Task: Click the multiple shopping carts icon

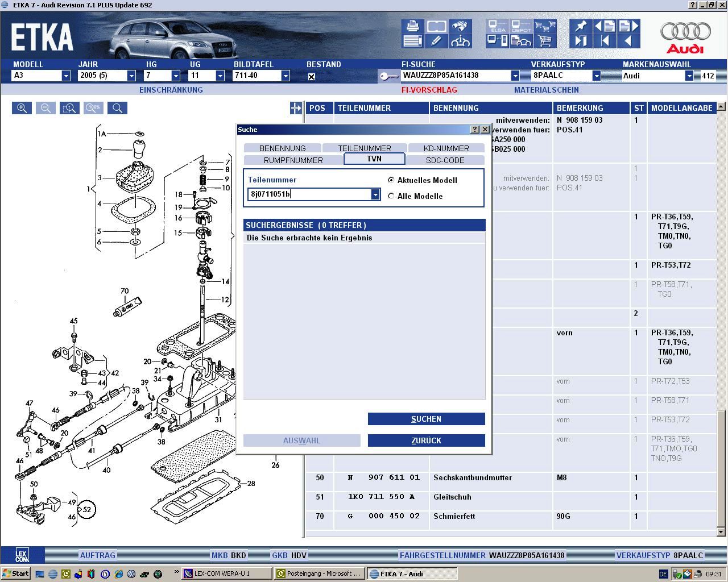Action: click(x=545, y=27)
